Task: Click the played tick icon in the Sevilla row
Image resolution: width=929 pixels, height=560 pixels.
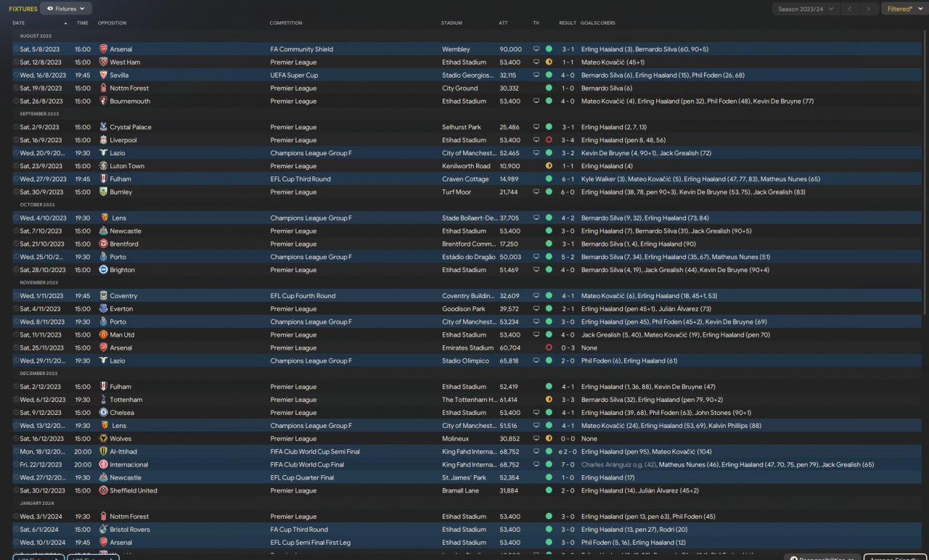Action: (16, 75)
